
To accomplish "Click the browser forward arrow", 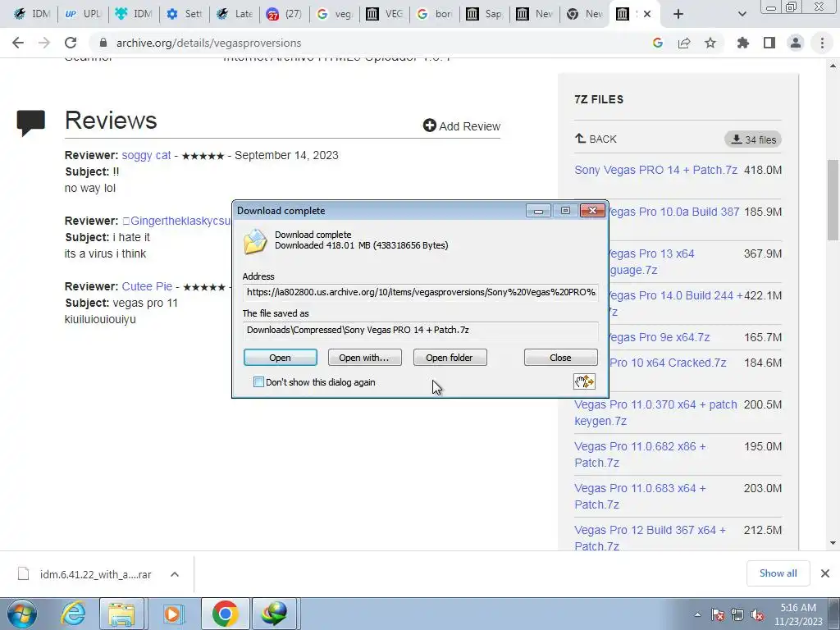I will (44, 43).
